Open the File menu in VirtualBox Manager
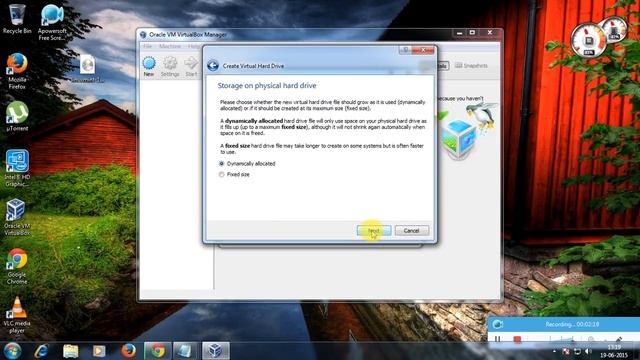 click(x=147, y=47)
